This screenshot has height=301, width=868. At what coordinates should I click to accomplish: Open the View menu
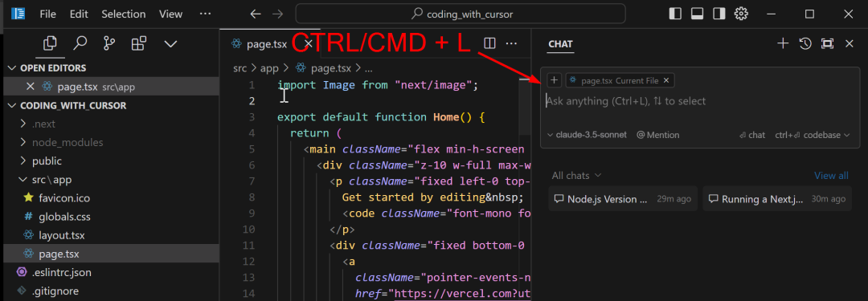pyautogui.click(x=170, y=14)
